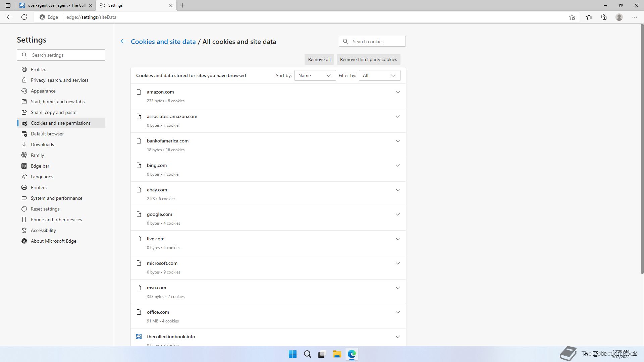Open Privacy, search, and services settings

(61, 80)
